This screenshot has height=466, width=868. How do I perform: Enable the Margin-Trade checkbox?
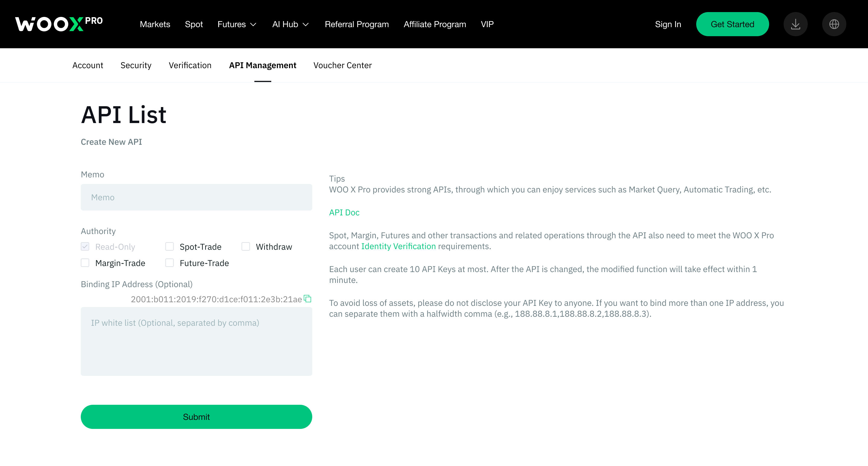click(x=85, y=263)
